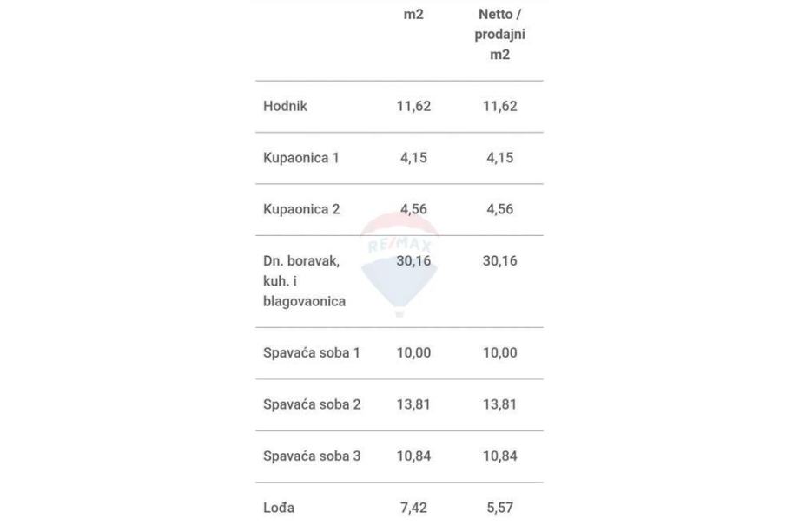The image size is (799, 532).
Task: Click the Lođa row label
Action: click(279, 508)
